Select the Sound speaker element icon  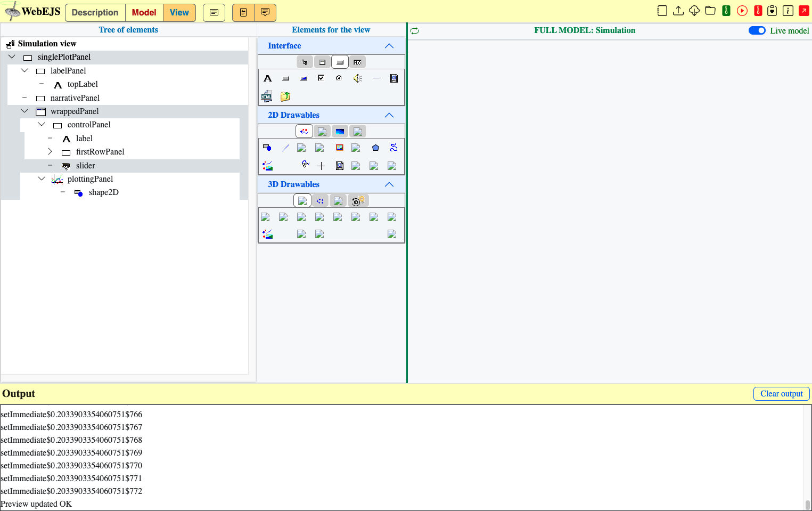click(x=357, y=78)
